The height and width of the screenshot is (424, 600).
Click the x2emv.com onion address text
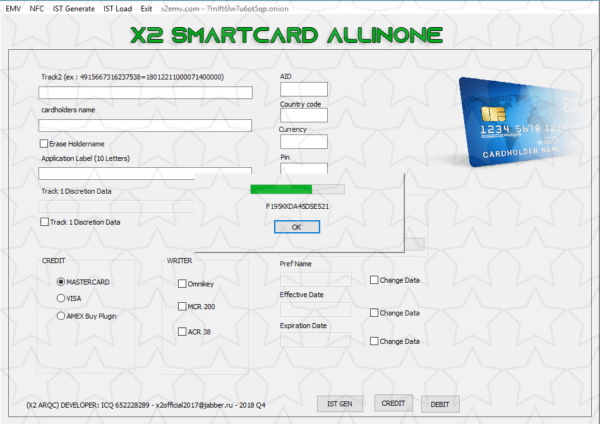pos(225,8)
